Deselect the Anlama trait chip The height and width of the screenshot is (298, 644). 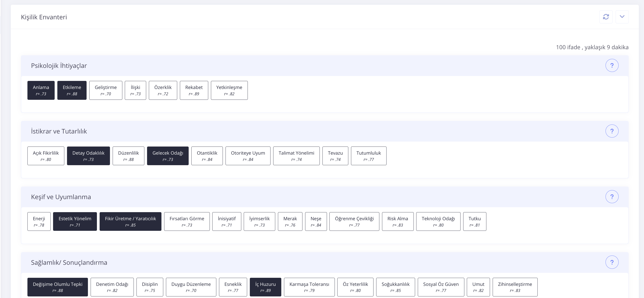41,90
